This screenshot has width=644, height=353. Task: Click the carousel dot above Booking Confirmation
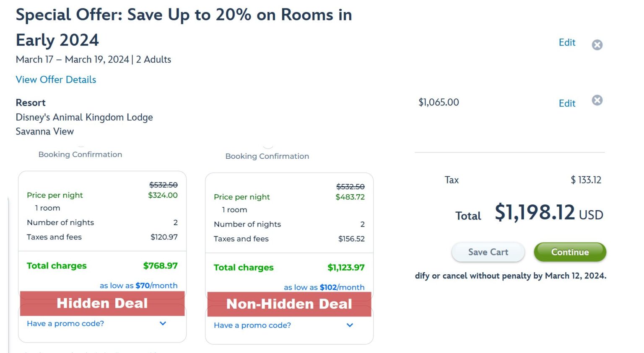tap(267, 146)
